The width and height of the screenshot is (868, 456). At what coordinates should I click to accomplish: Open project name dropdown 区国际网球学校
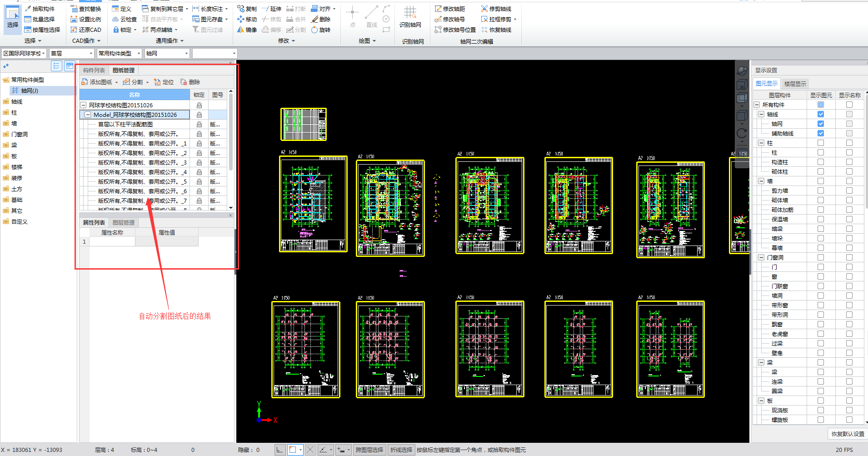click(24, 53)
